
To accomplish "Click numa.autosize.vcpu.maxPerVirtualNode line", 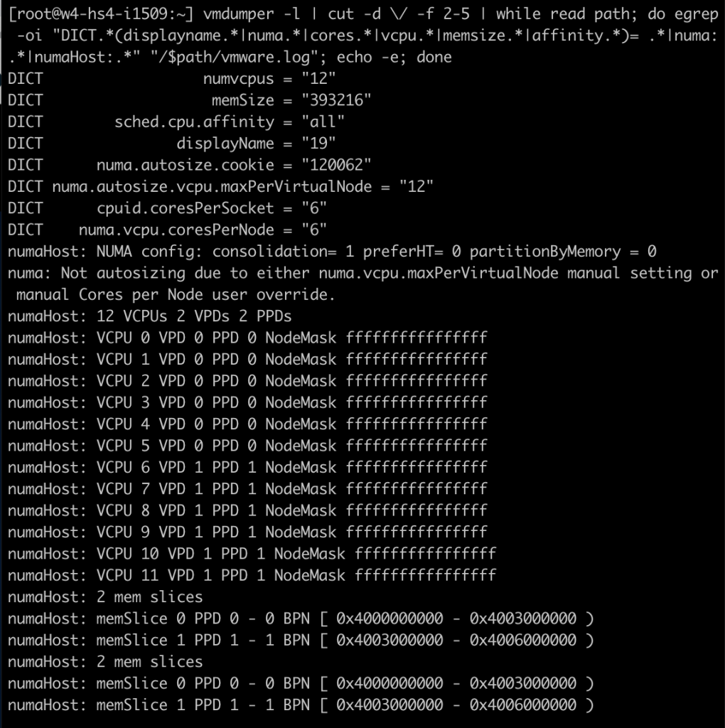I will coord(220,187).
